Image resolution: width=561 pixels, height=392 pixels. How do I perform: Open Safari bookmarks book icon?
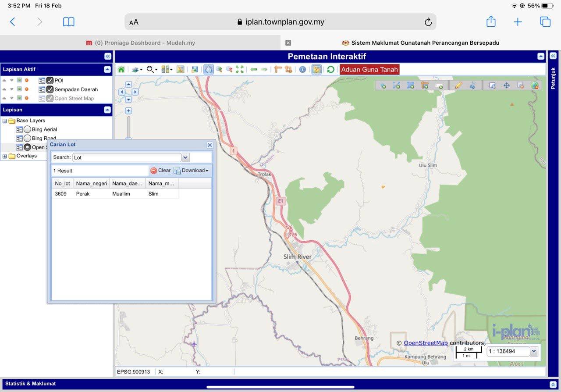point(69,22)
